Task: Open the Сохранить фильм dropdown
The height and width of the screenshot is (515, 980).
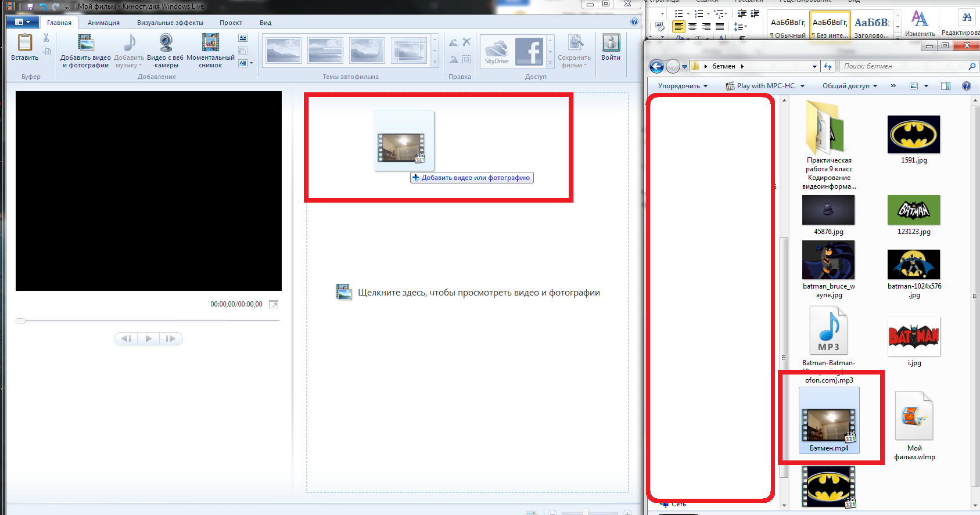Action: (x=574, y=51)
